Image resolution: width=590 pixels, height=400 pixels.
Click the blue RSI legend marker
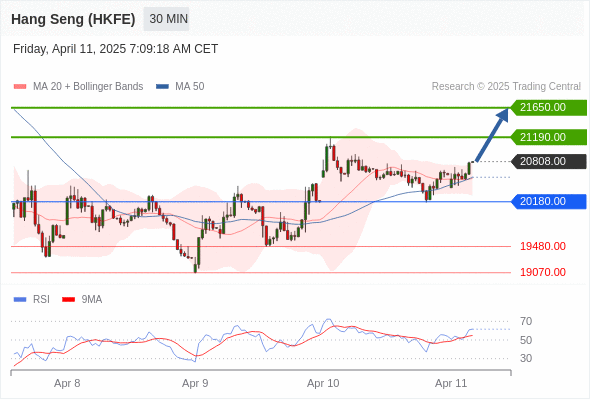(20, 300)
